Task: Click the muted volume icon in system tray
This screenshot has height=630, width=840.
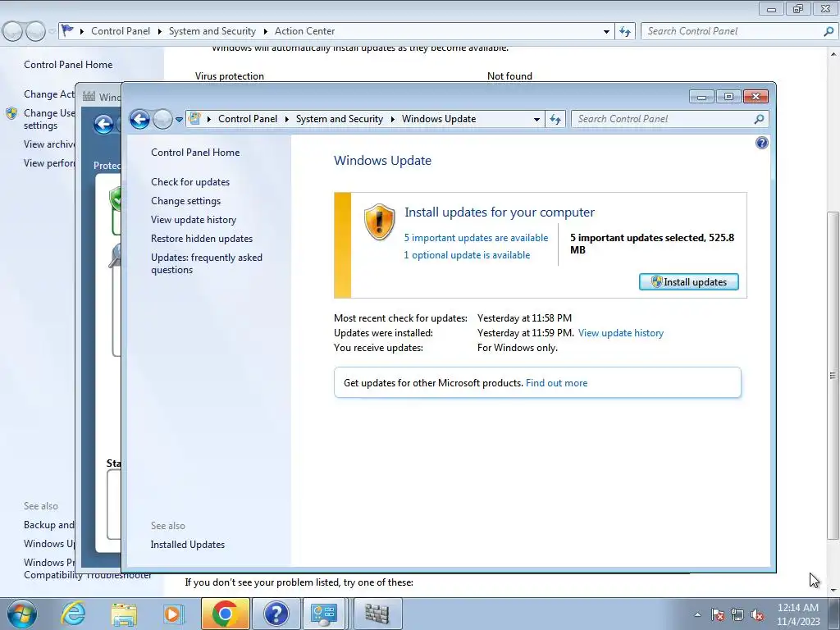Action: (x=757, y=615)
